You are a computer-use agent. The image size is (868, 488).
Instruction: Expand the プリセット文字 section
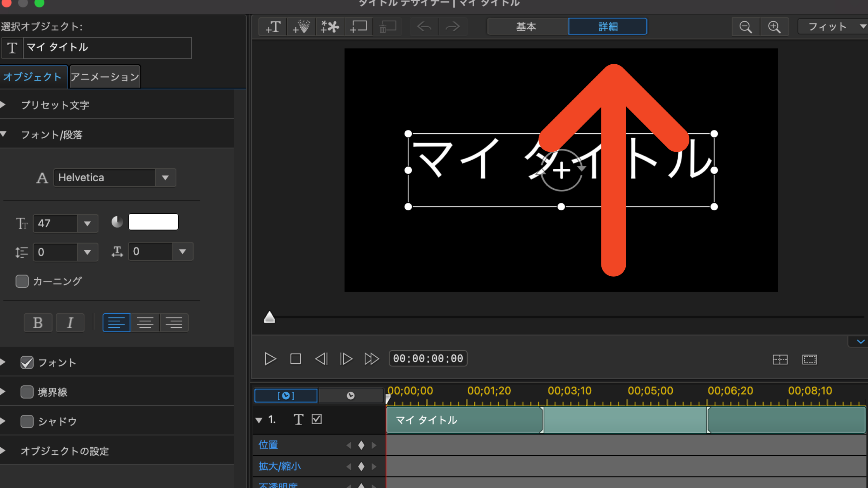5,105
